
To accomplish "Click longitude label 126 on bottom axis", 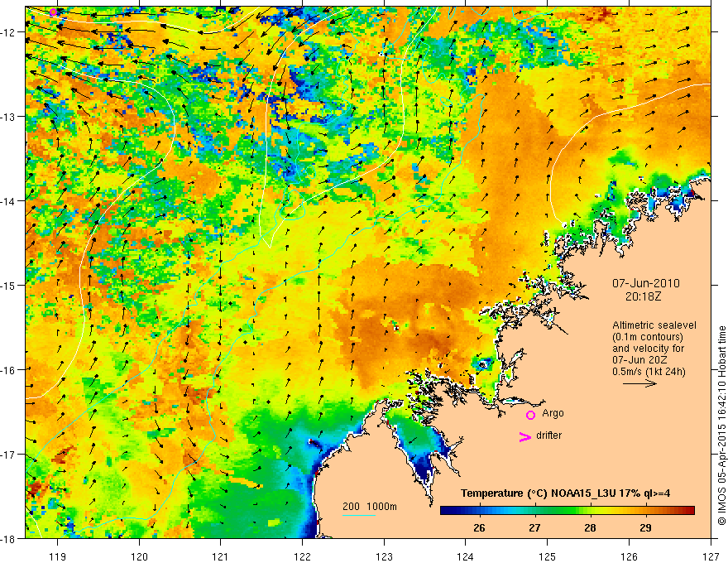I will click(x=629, y=556).
